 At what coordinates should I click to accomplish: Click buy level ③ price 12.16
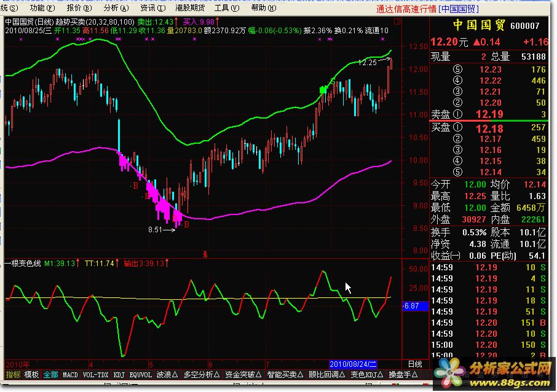[x=490, y=150]
